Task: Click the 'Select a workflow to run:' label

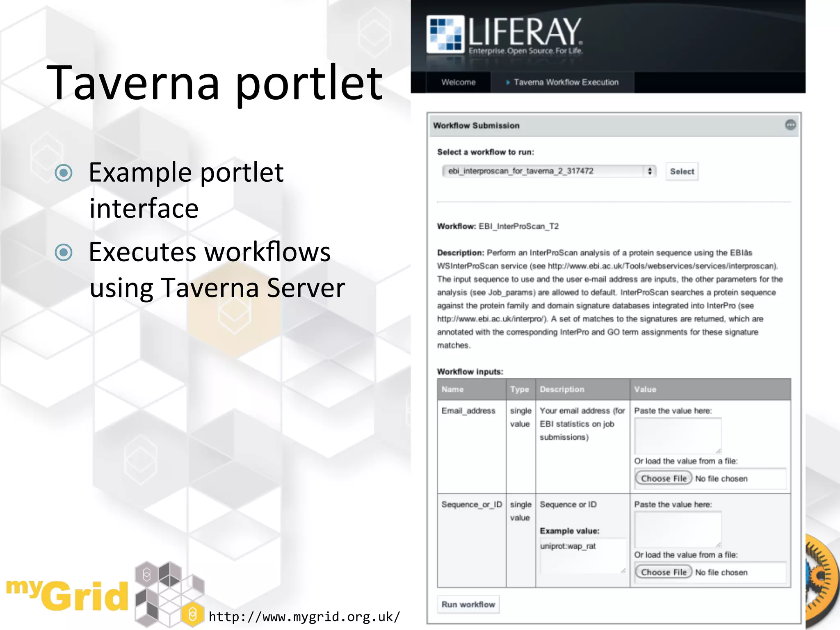Action: tap(486, 152)
